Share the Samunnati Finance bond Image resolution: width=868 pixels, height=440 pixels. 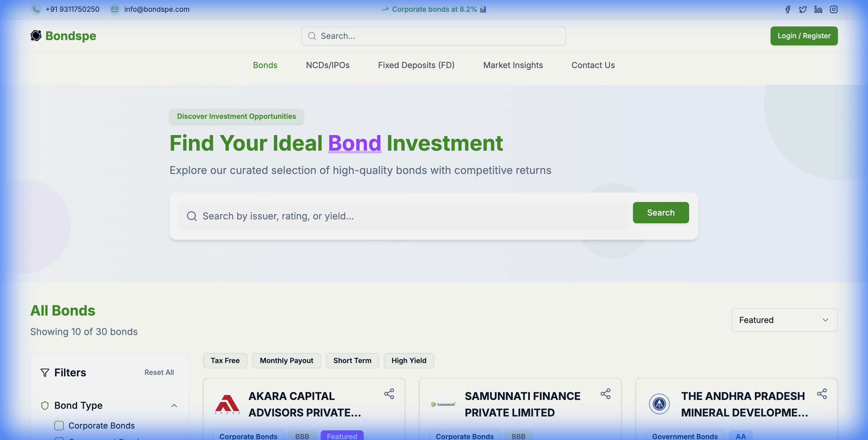point(606,394)
